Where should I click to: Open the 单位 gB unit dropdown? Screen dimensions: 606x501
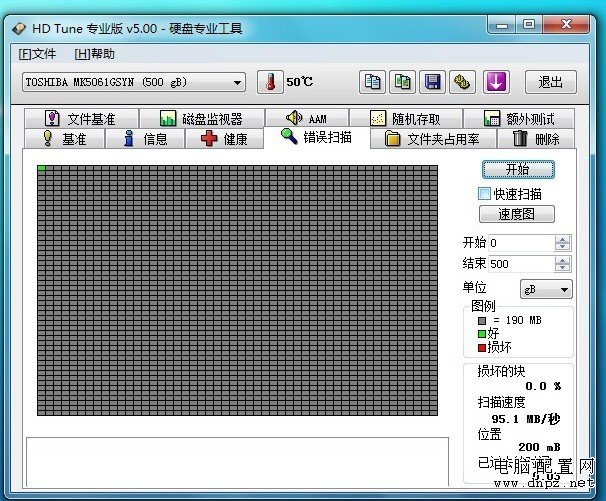click(546, 289)
